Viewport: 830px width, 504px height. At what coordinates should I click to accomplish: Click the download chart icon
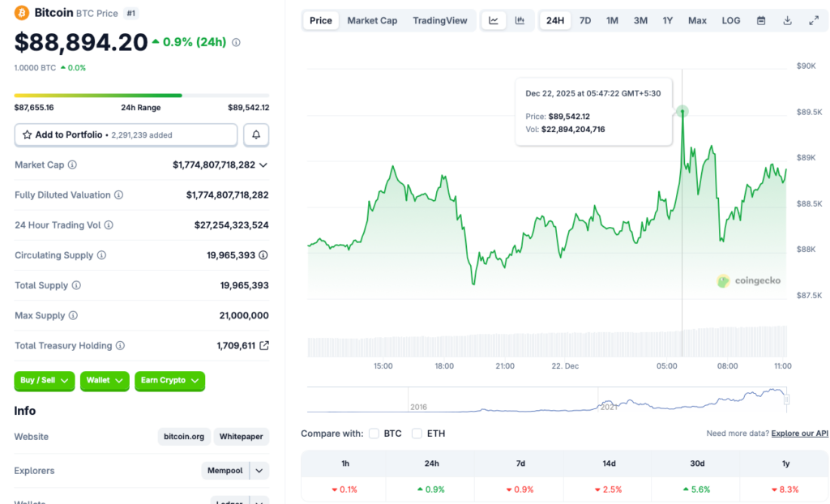(786, 20)
